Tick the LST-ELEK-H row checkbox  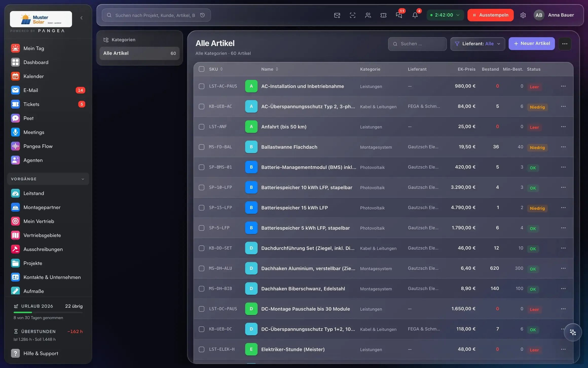201,349
